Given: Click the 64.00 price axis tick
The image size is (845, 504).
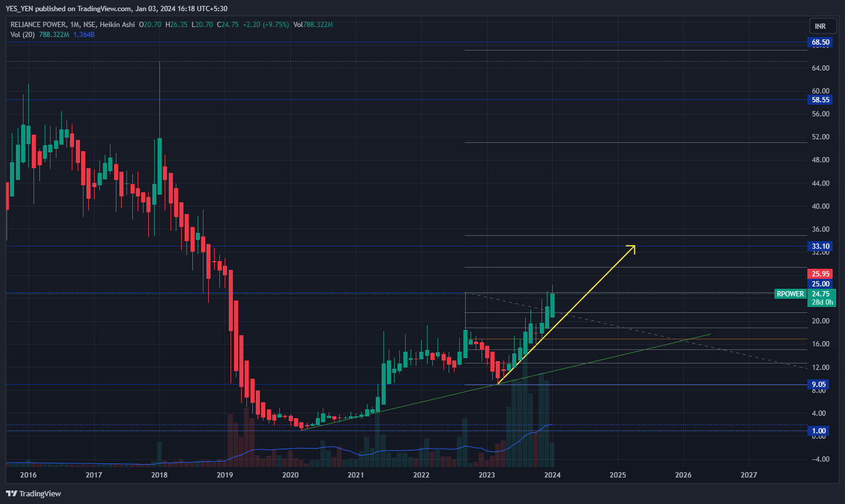Looking at the screenshot, I should coord(820,68).
